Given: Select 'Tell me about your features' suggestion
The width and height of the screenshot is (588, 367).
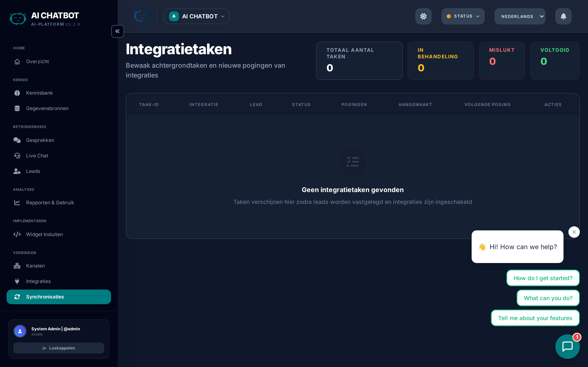Looking at the screenshot, I should [535, 318].
